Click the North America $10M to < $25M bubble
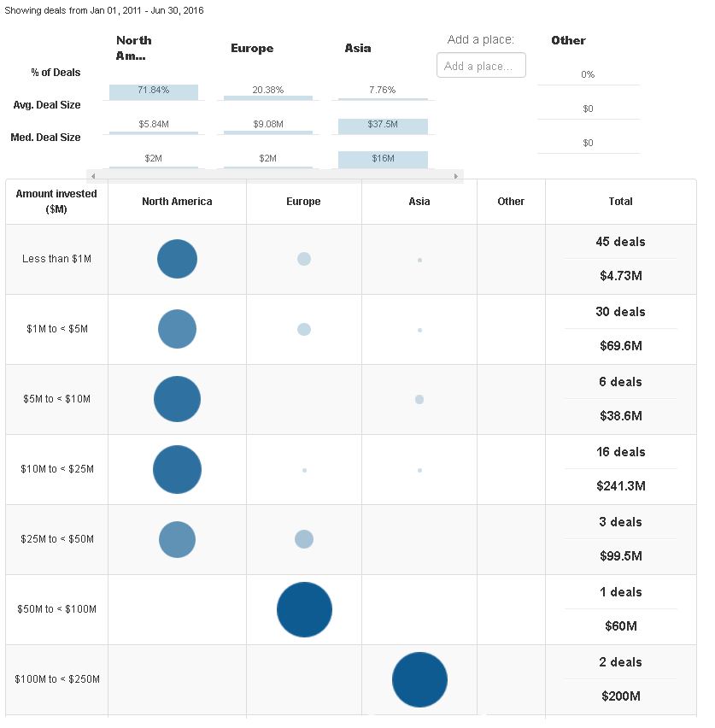Viewport: 715px width, 728px height. click(x=177, y=469)
